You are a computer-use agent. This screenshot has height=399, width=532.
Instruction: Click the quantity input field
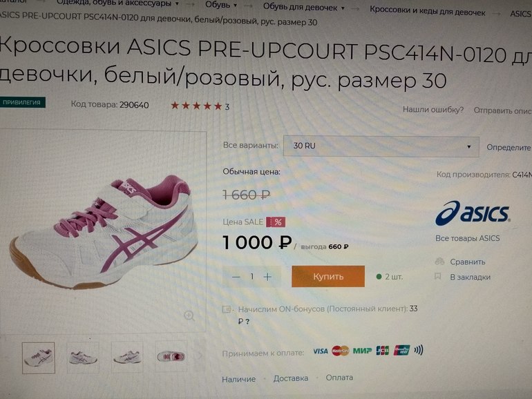point(251,277)
